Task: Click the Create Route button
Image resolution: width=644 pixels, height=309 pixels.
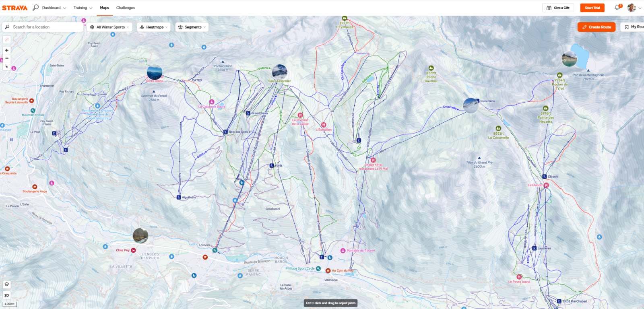Action: [x=597, y=27]
